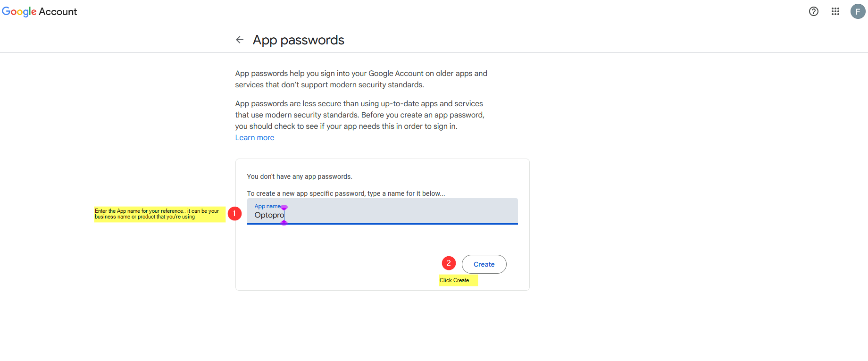This screenshot has width=868, height=361.
Task: Click the paragraph starting 'App passwords help you'
Action: point(361,79)
